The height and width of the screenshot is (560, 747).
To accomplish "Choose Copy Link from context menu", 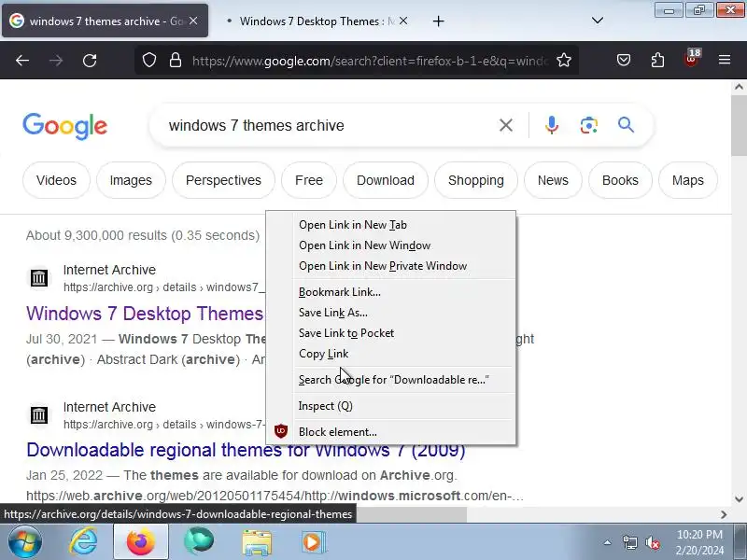I will [390, 354].
